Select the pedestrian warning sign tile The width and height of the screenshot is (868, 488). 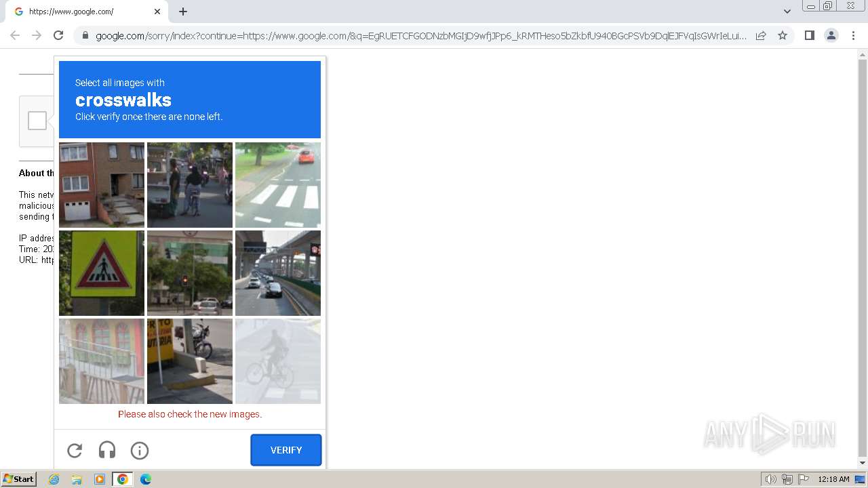tap(102, 273)
